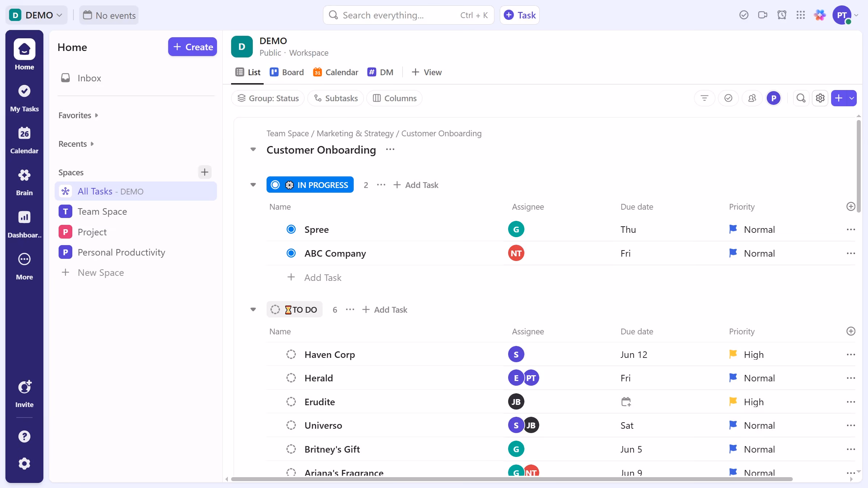The width and height of the screenshot is (868, 488).
Task: Open Dashboards in sidebar
Action: point(24,224)
